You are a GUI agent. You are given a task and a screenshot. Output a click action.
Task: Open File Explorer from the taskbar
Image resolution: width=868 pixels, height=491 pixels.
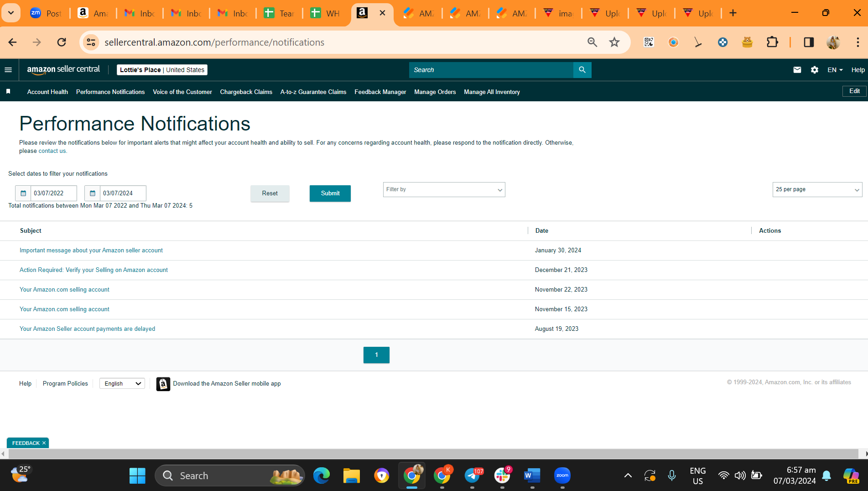(352, 475)
